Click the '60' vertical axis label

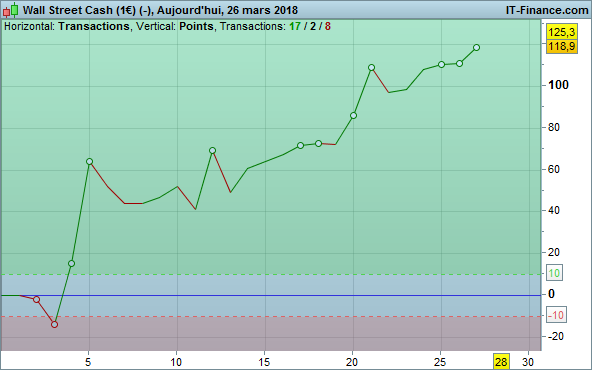(x=554, y=169)
